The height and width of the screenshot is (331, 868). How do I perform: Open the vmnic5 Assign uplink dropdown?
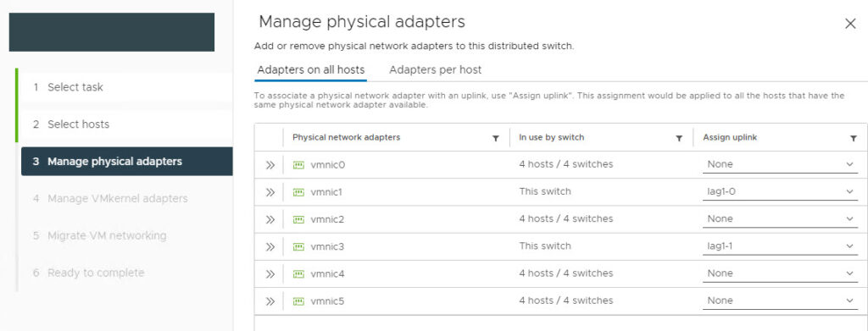click(x=780, y=301)
